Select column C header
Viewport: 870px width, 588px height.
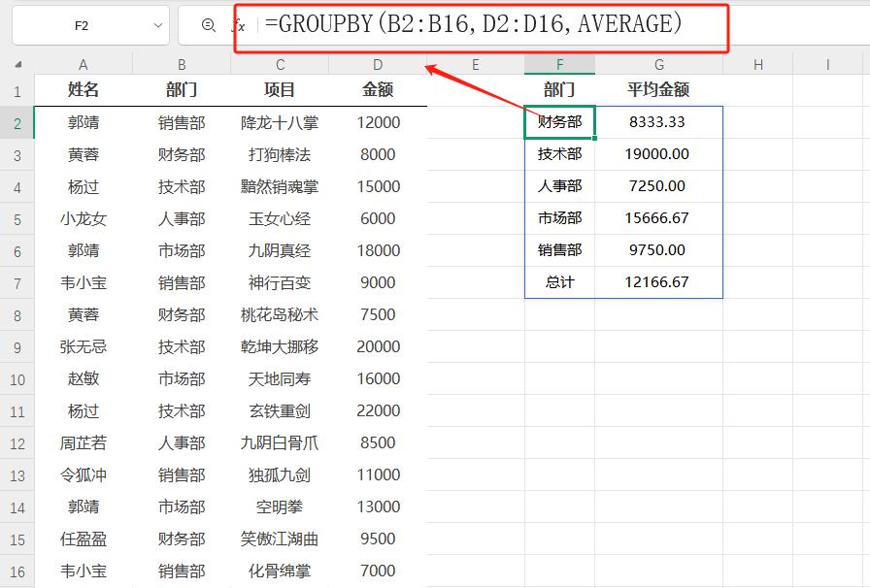(280, 64)
